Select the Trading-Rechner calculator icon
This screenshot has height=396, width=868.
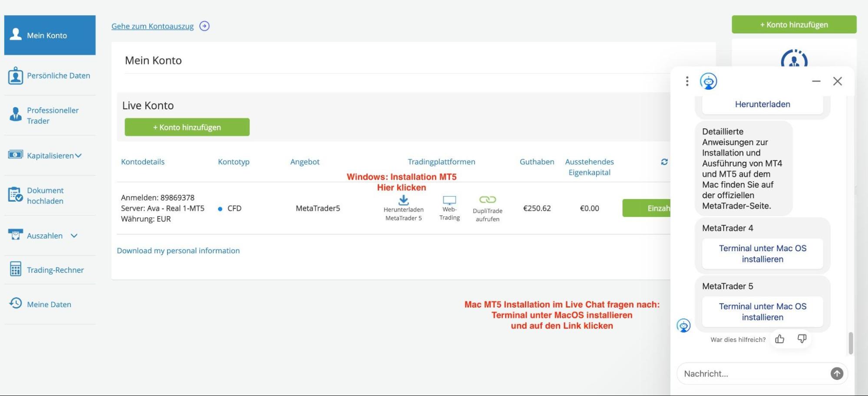point(16,269)
